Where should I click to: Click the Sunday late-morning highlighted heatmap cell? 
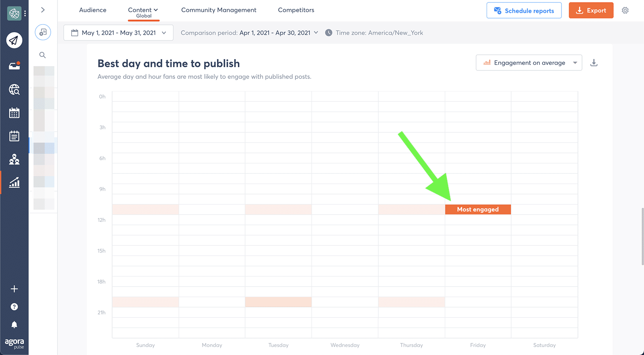(145, 209)
